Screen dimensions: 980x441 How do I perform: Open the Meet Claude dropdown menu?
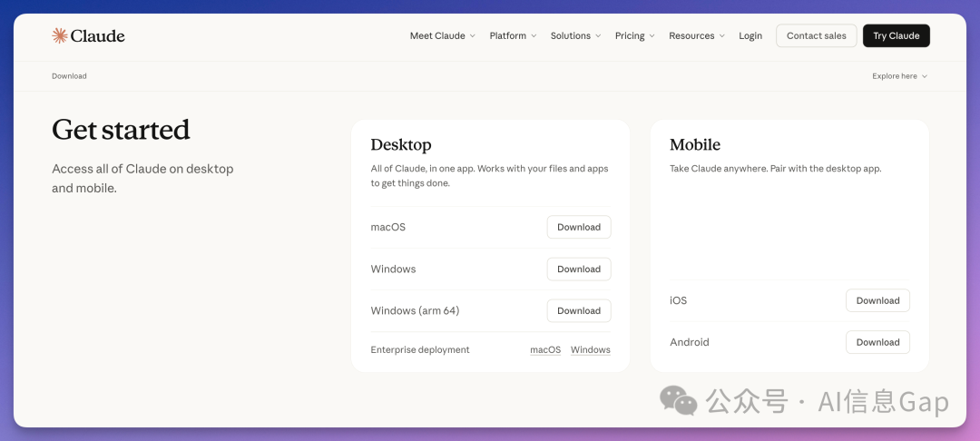click(x=442, y=36)
